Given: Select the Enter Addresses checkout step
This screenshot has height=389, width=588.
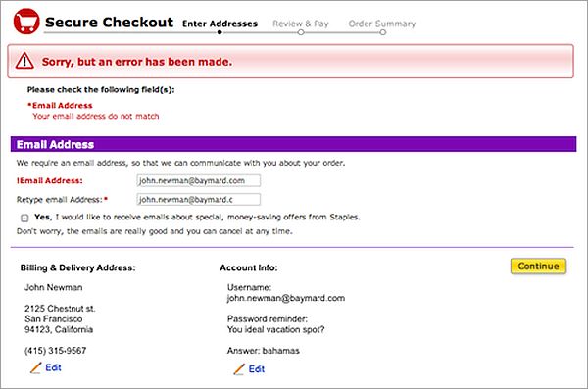Looking at the screenshot, I should (220, 24).
